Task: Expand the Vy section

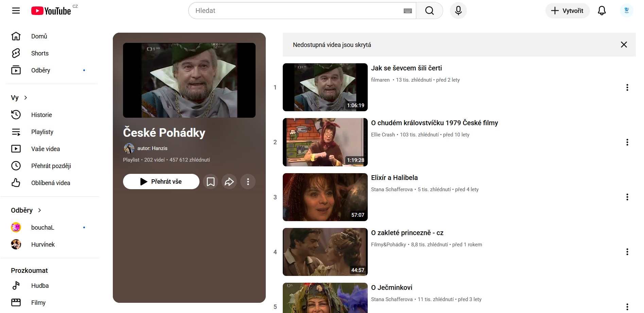Action: click(19, 98)
